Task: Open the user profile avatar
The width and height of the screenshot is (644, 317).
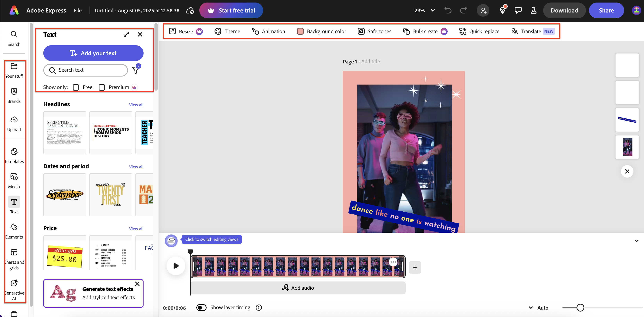Action: pos(636,11)
